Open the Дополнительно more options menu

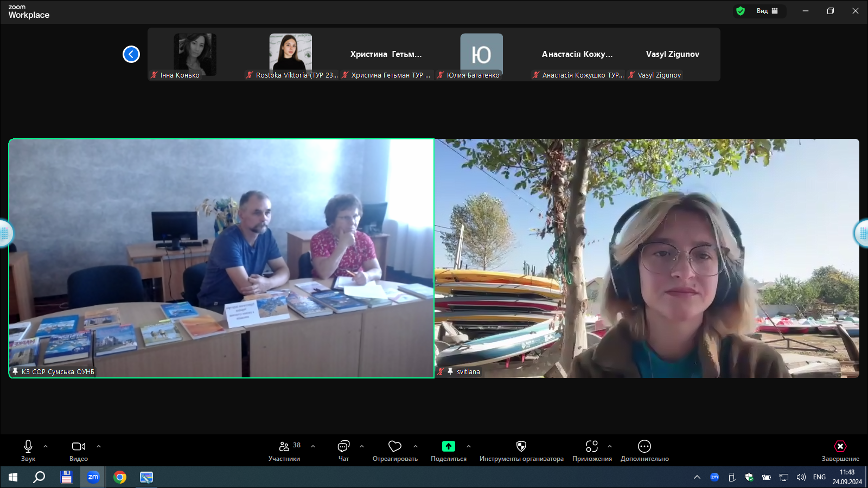point(644,450)
